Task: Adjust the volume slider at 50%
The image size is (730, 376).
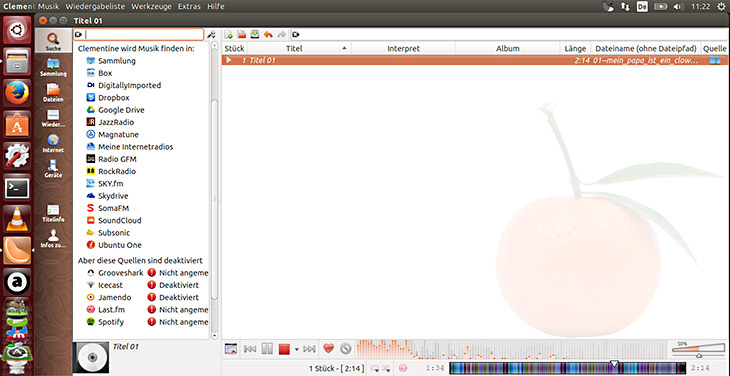Action: (x=698, y=349)
